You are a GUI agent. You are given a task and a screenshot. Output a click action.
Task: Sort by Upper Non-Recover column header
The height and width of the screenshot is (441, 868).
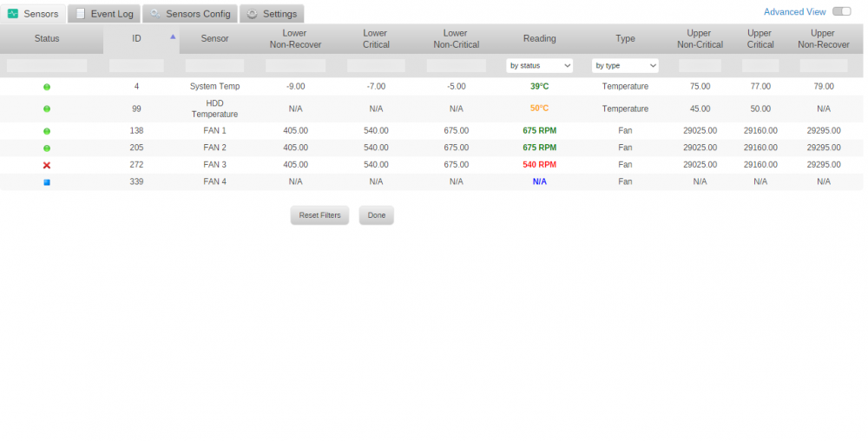tap(824, 39)
